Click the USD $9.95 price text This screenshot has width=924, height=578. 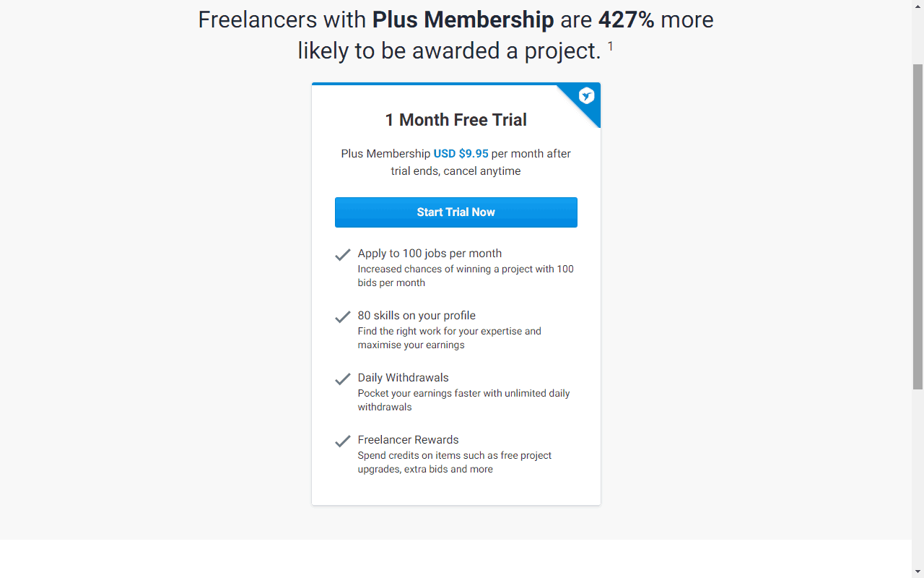461,154
